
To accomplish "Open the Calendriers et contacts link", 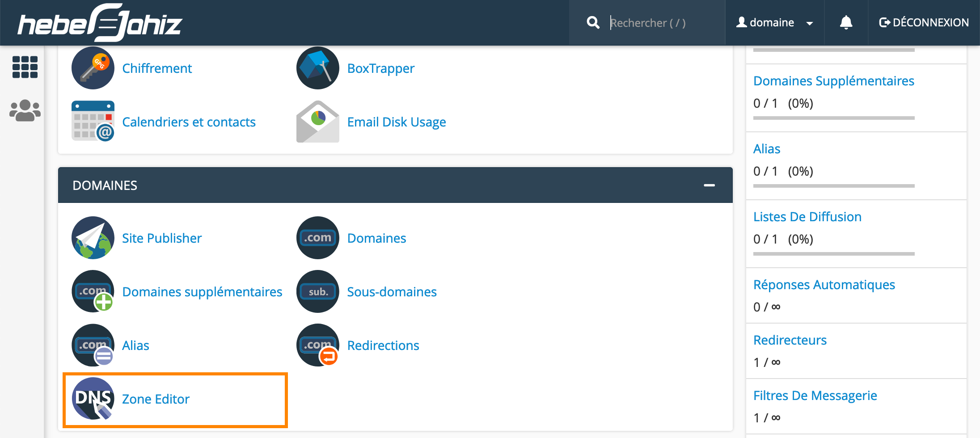I will (189, 122).
